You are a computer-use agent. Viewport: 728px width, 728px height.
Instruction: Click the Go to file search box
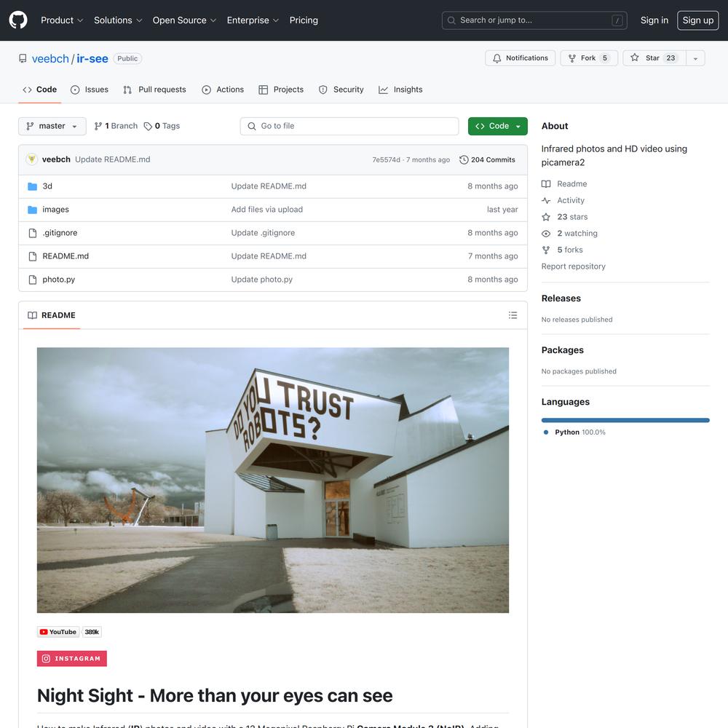(x=349, y=126)
